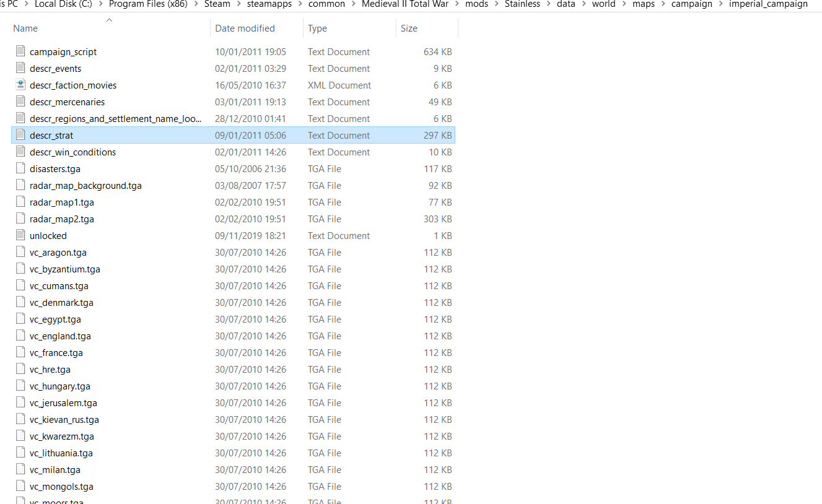822x504 pixels.
Task: Click the vc_denmark.tga file icon
Action: [x=20, y=302]
